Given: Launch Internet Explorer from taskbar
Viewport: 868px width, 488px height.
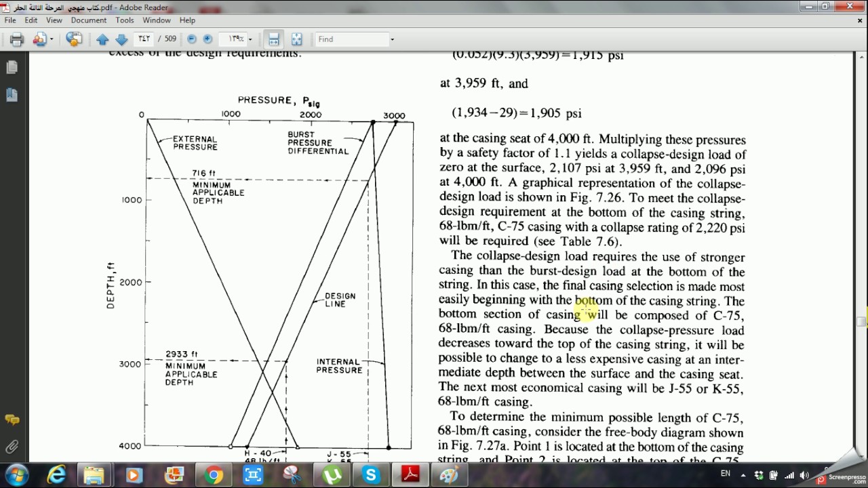Looking at the screenshot, I should [x=56, y=475].
